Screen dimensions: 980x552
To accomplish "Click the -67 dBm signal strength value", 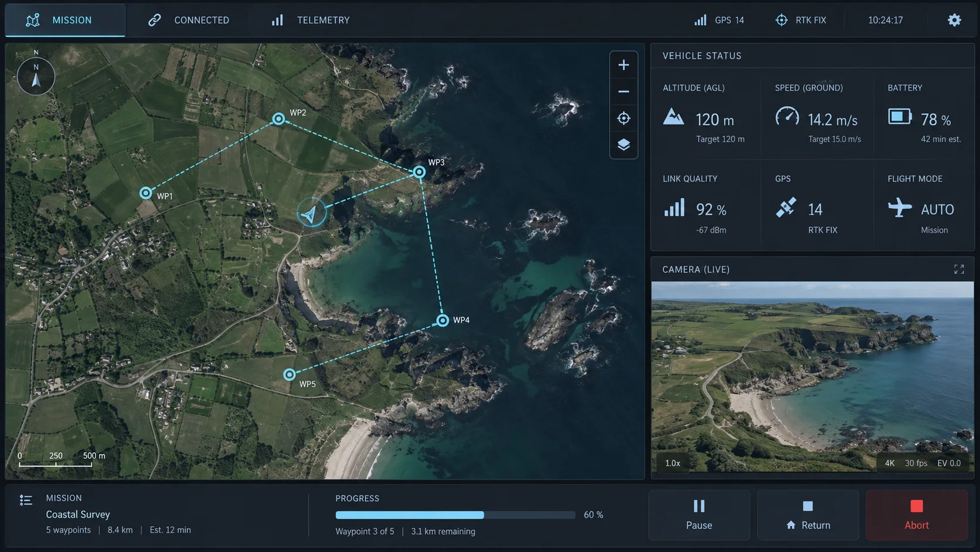I will point(711,230).
